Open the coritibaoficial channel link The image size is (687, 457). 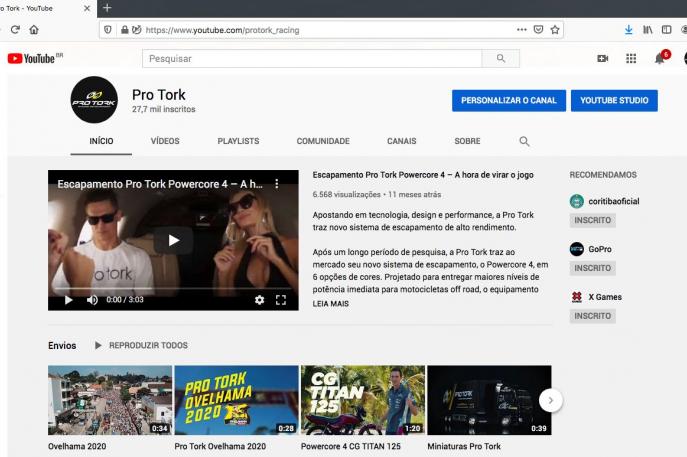click(x=613, y=201)
